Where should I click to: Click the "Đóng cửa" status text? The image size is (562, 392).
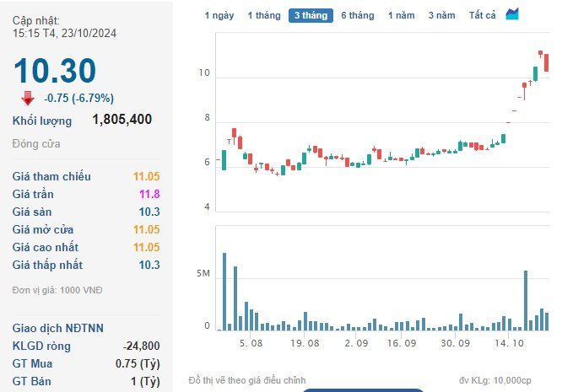coord(36,144)
